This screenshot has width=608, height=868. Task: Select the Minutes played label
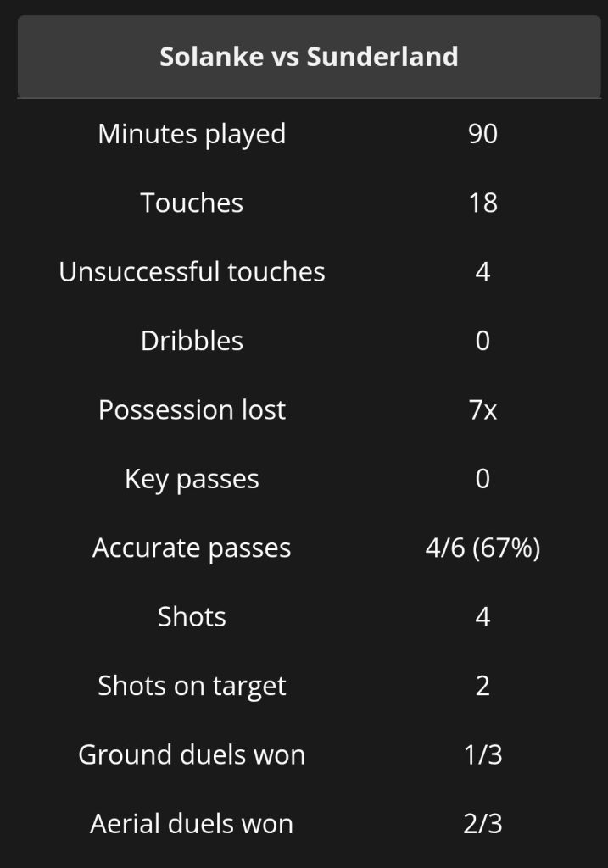tap(192, 134)
